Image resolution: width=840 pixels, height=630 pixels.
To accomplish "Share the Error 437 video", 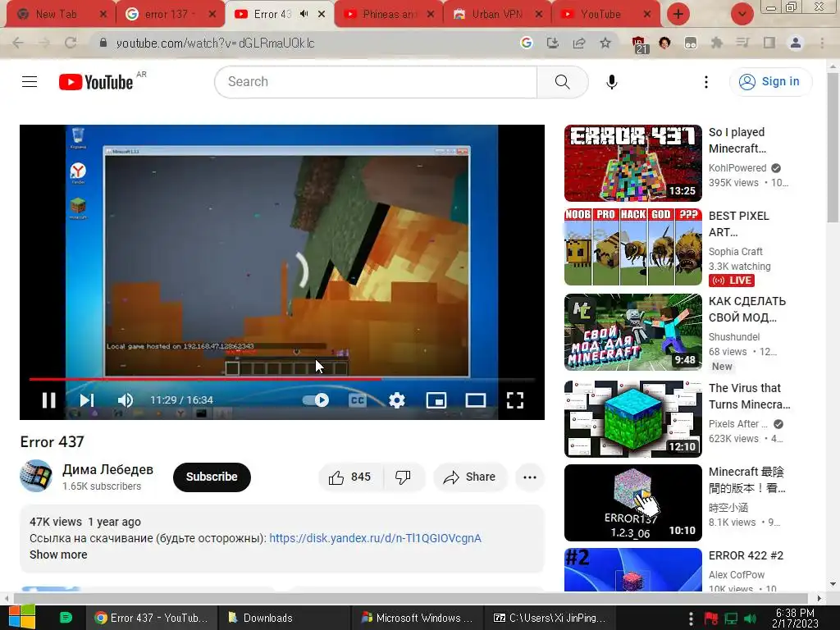I will coord(469,477).
